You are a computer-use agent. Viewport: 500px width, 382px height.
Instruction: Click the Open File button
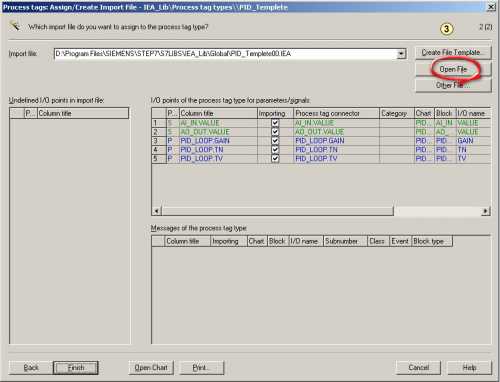coord(453,69)
